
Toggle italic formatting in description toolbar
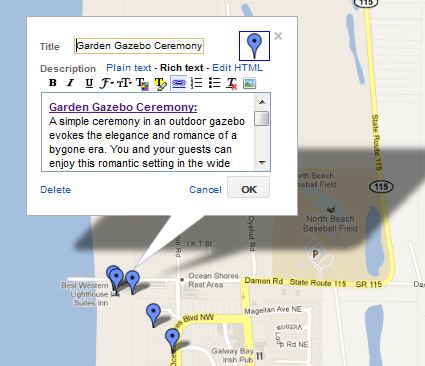point(70,83)
